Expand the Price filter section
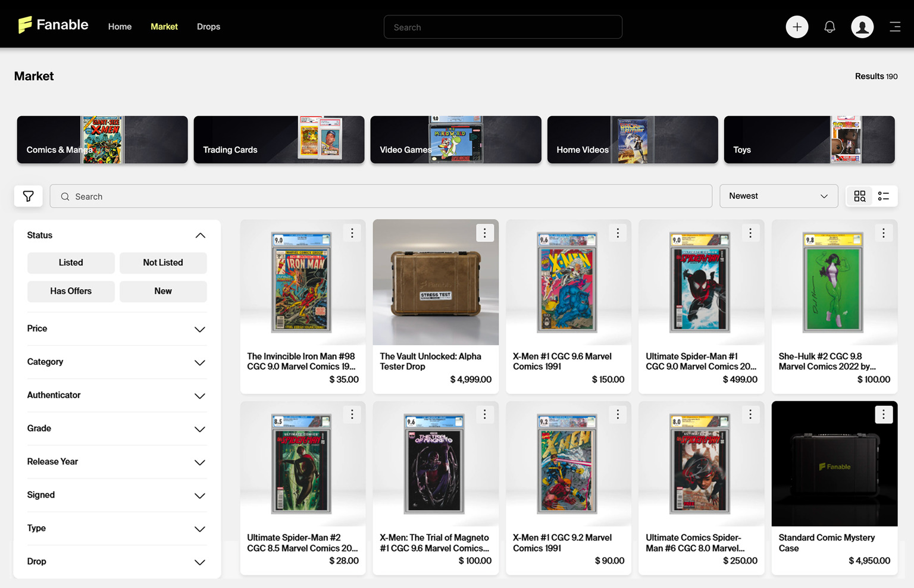The image size is (914, 588). (x=116, y=329)
